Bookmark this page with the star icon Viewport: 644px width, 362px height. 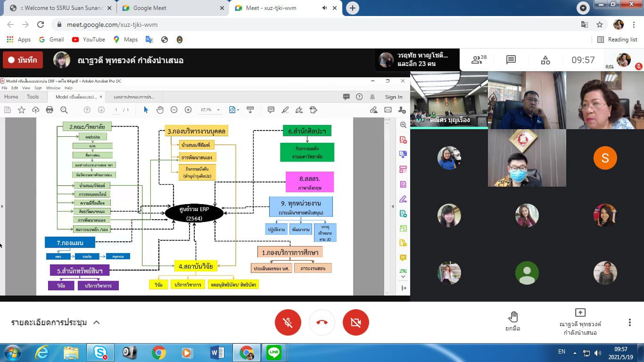600,25
